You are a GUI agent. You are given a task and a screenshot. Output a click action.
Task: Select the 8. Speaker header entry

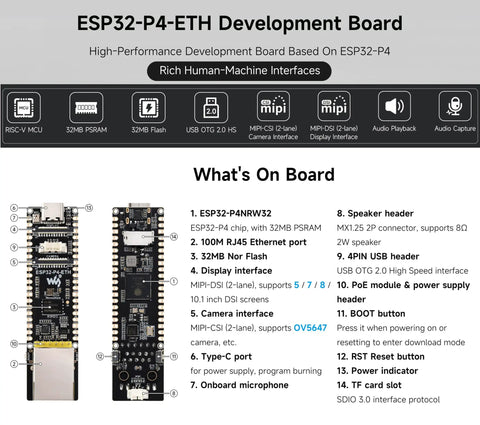pos(375,213)
